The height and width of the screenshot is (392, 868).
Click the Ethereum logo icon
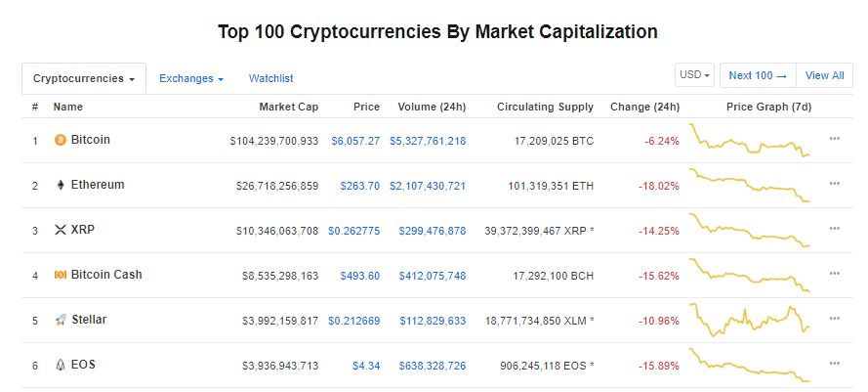[61, 185]
